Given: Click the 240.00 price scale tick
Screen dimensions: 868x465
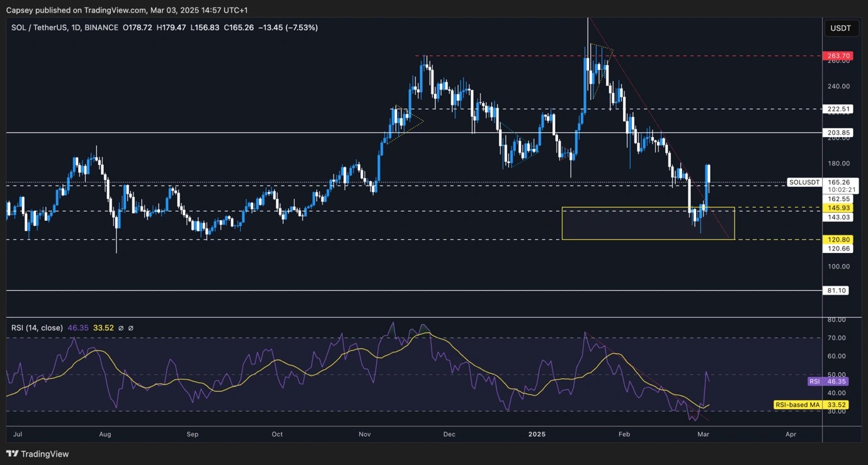Looking at the screenshot, I should 838,86.
